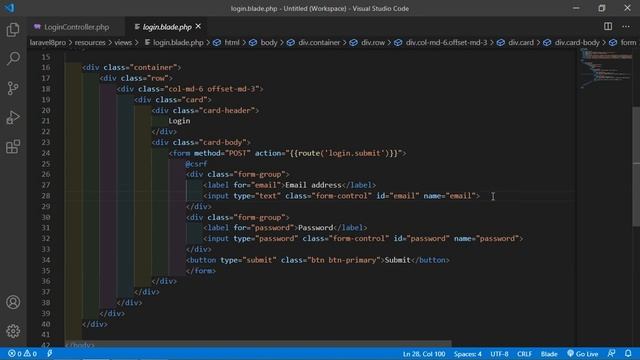Open the Accounts menu icon
This screenshot has width=640, height=360.
[x=13, y=302]
